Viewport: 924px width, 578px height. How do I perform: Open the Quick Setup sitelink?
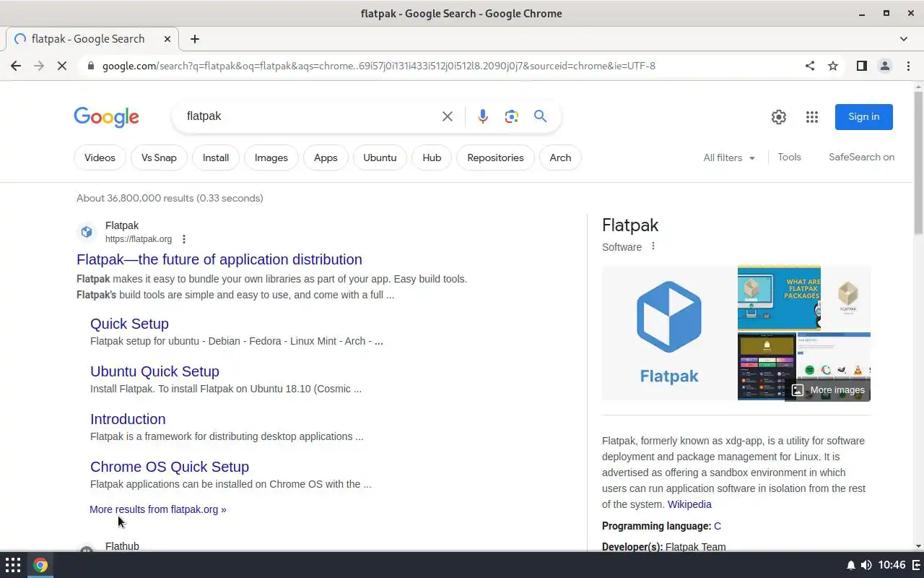pos(129,324)
